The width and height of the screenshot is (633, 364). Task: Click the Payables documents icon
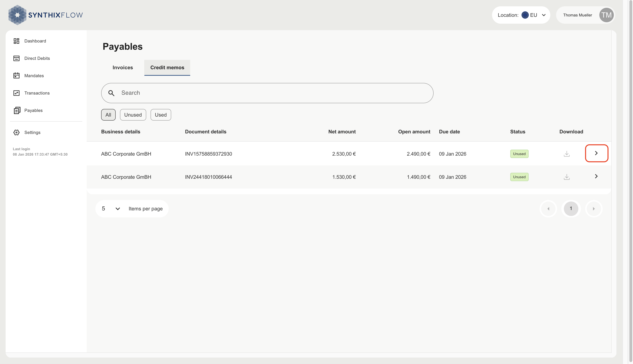[17, 110]
